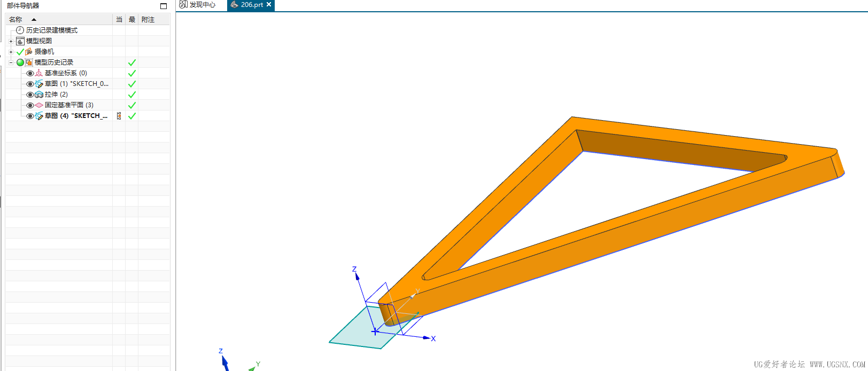868x371 pixels.
Task: Maximize the 部件导航器 panel
Action: coord(164,6)
